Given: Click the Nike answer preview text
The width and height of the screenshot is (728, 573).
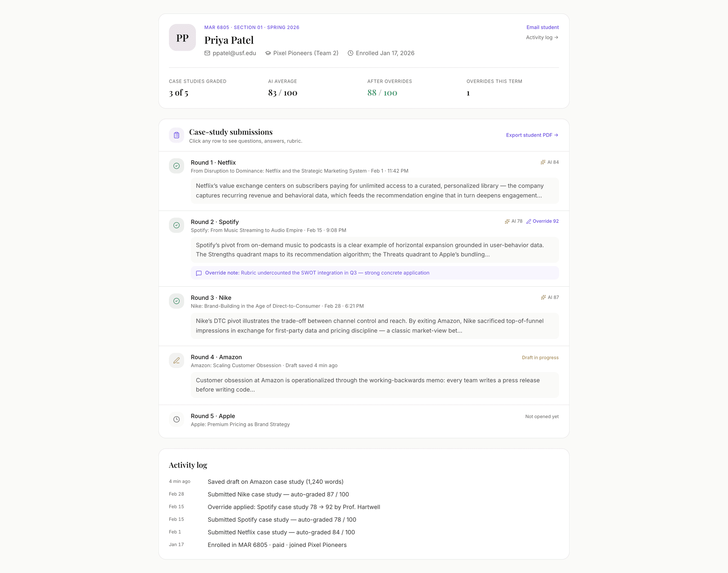Looking at the screenshot, I should [375, 326].
